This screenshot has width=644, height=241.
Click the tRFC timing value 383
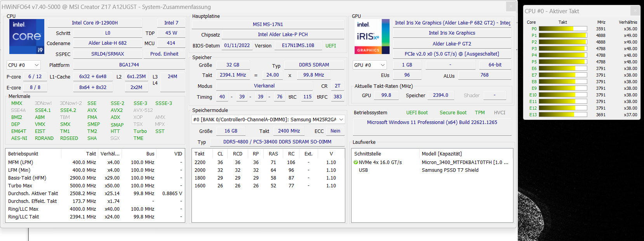(x=338, y=97)
